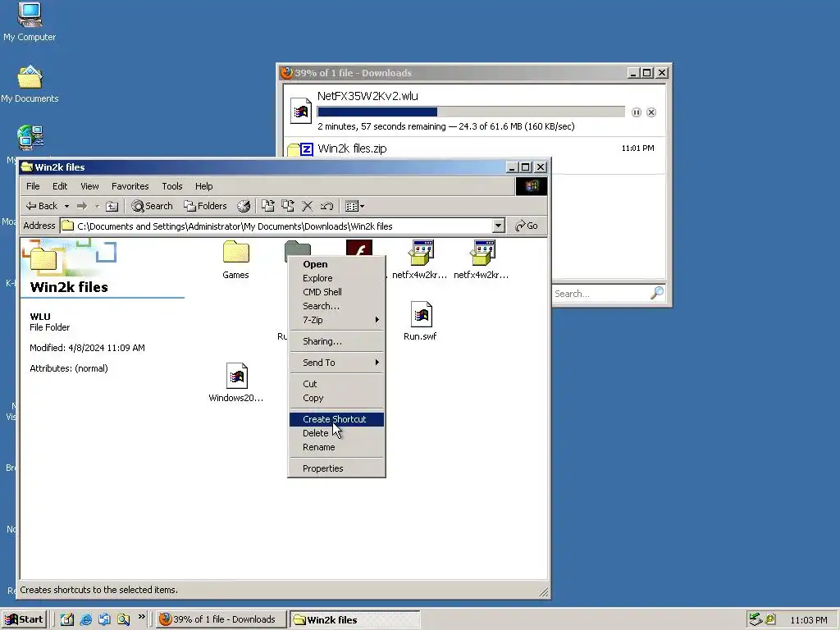Expand the 7-Zip submenu
The width and height of the screenshot is (840, 630).
tap(336, 320)
